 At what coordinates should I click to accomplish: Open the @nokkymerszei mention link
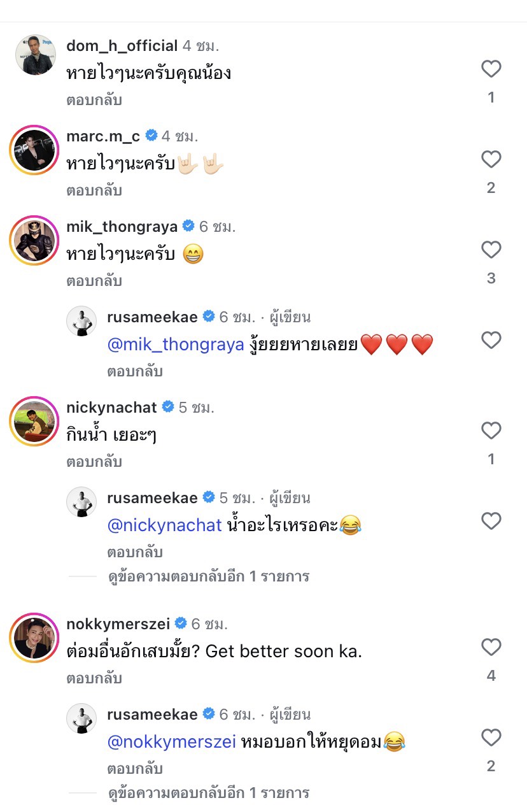172,742
